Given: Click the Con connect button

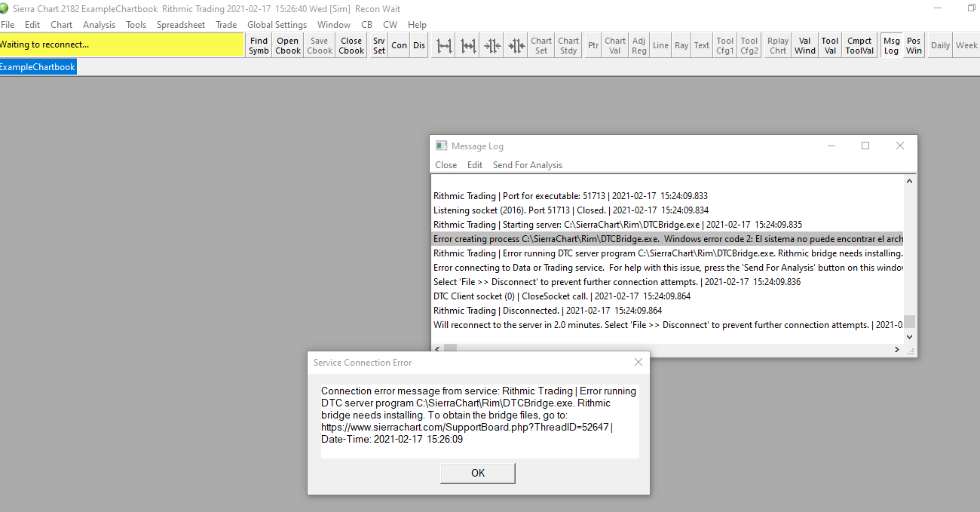Looking at the screenshot, I should (400, 45).
